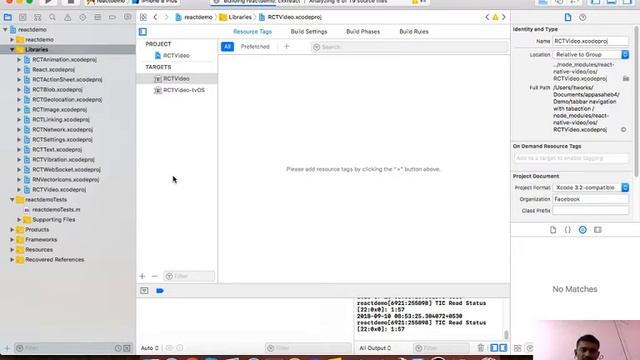Clear the console with trash icon
The image size is (640, 360).
(480, 348)
